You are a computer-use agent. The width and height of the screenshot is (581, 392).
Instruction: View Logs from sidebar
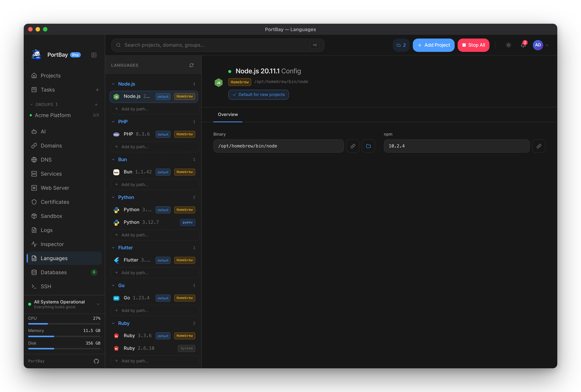(64, 230)
